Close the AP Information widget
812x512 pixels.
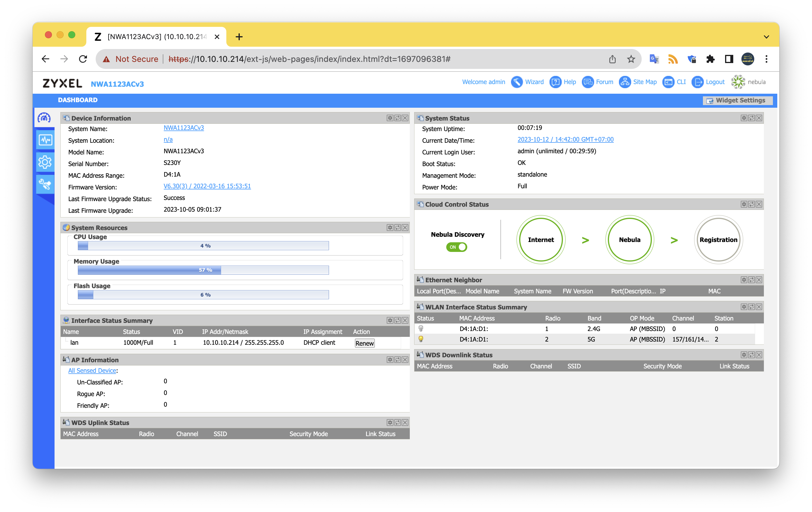pos(405,360)
